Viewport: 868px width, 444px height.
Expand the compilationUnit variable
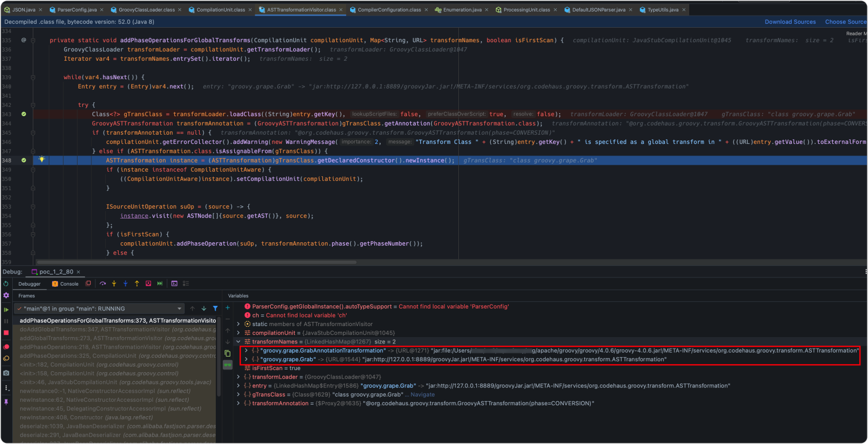pyautogui.click(x=238, y=333)
